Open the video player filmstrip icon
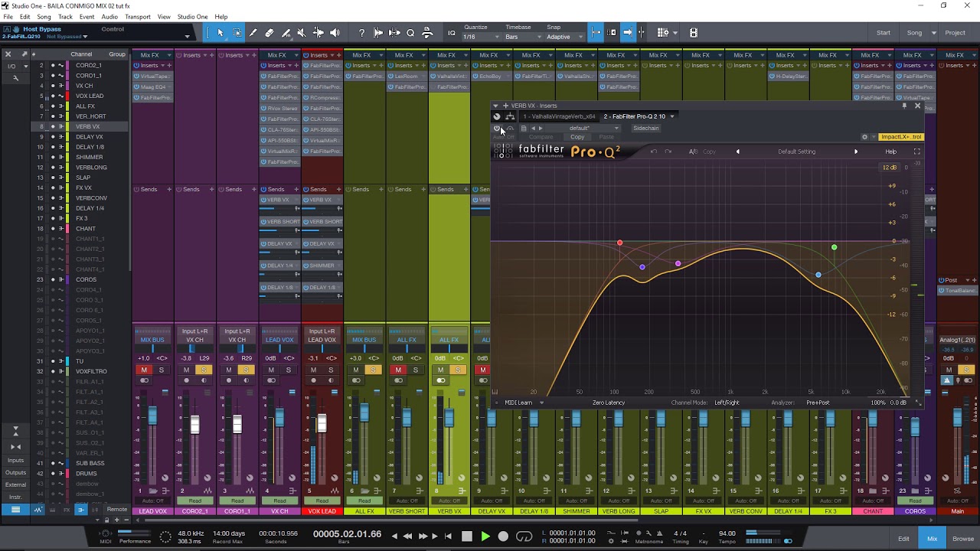980x551 pixels. coord(694,32)
